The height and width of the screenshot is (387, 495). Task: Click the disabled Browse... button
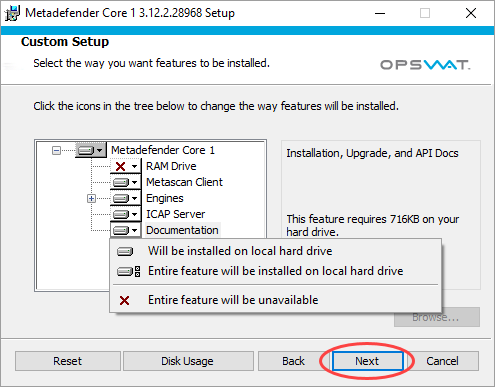[x=437, y=317]
